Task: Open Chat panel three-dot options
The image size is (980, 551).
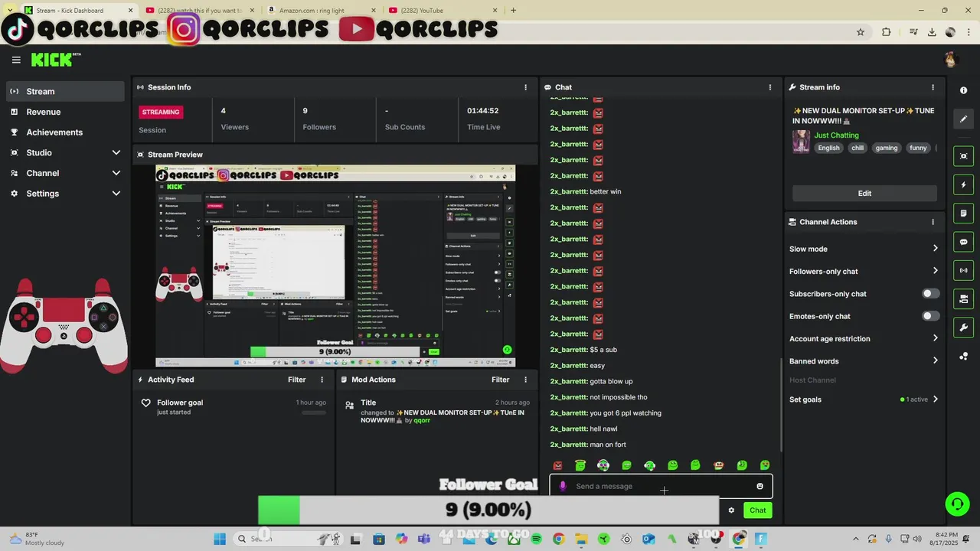Action: pyautogui.click(x=770, y=87)
